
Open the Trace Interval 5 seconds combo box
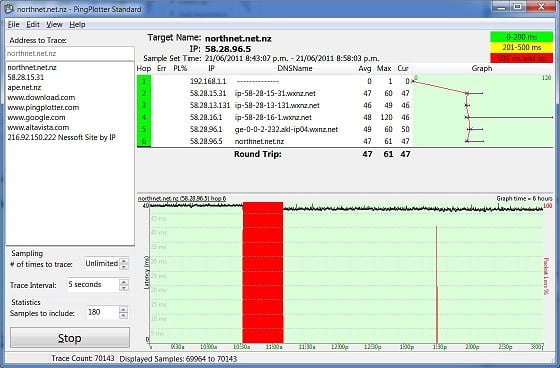tap(93, 285)
